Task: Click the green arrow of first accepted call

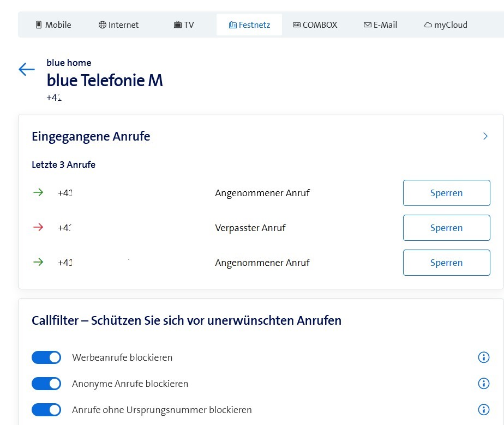Action: pos(38,192)
